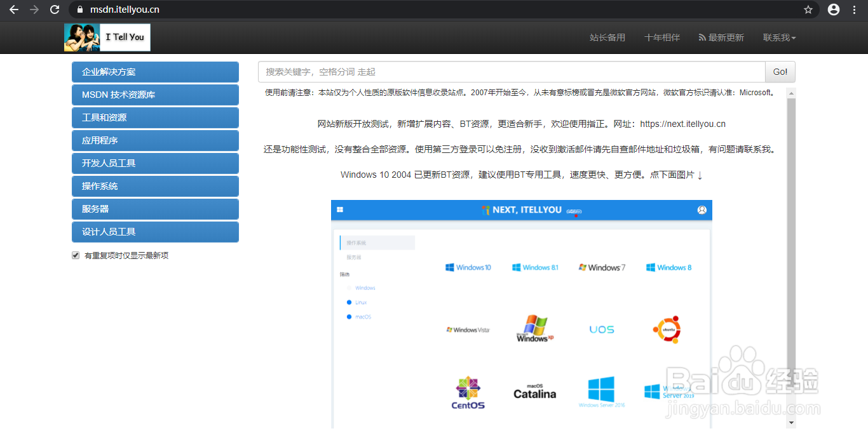Open the 十年相伴 nav item

[x=662, y=37]
